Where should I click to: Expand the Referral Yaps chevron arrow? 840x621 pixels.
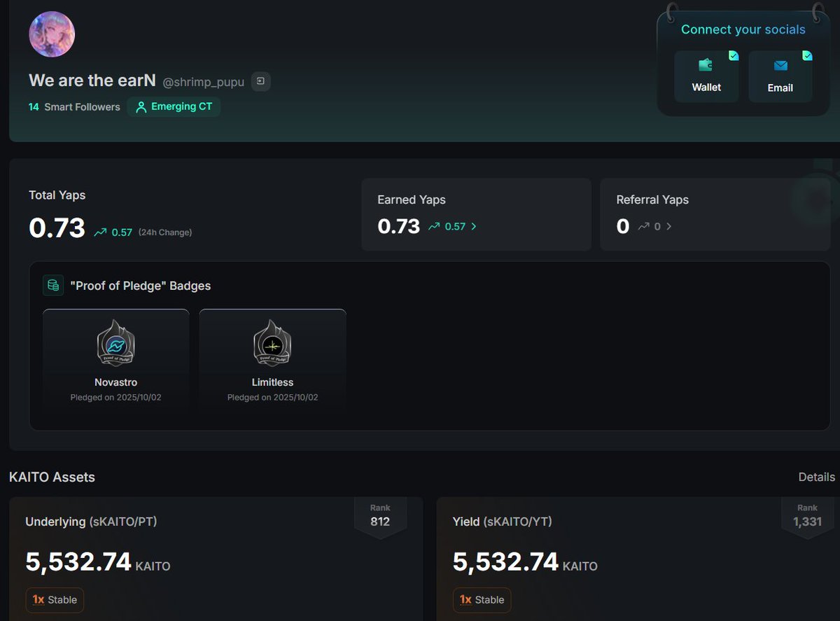click(x=668, y=226)
